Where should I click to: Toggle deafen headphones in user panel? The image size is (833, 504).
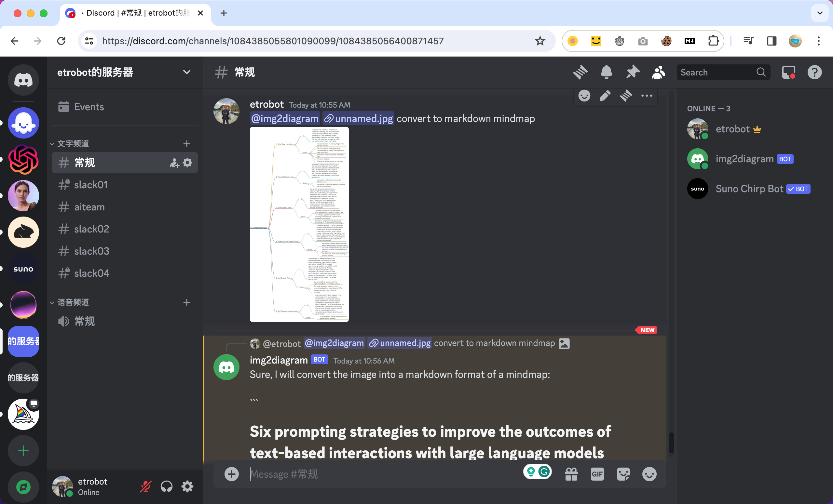(x=166, y=487)
